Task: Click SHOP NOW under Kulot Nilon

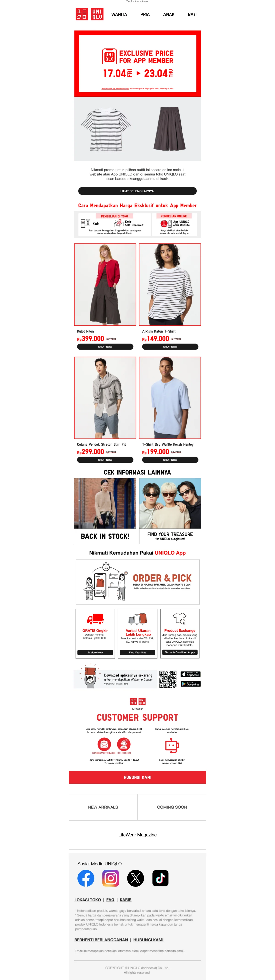Action: [x=105, y=347]
